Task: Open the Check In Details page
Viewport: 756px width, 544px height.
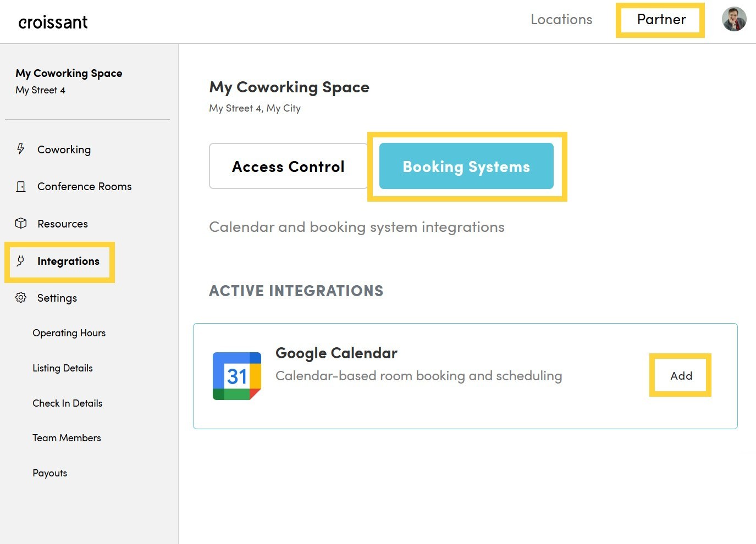Action: point(67,403)
